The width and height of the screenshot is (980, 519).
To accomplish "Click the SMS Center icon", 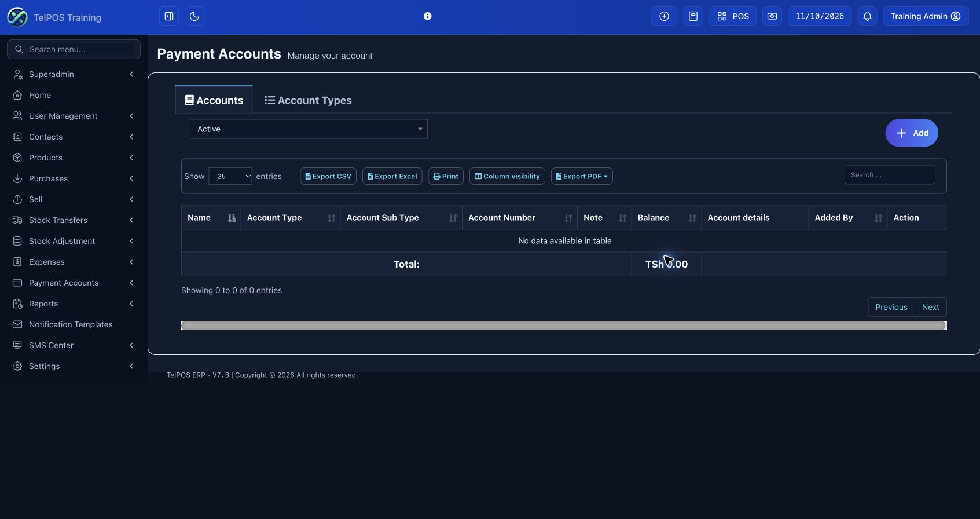I will coord(17,345).
